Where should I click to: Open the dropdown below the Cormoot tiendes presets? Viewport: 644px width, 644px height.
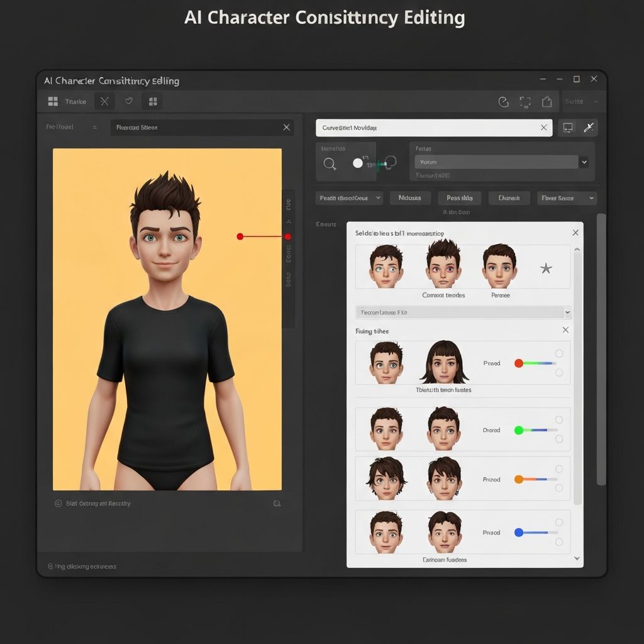(463, 312)
